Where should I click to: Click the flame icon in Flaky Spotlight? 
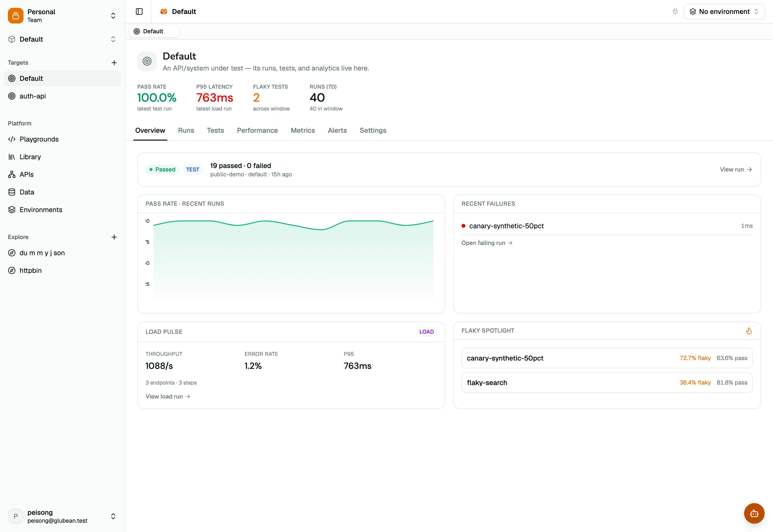(x=749, y=331)
